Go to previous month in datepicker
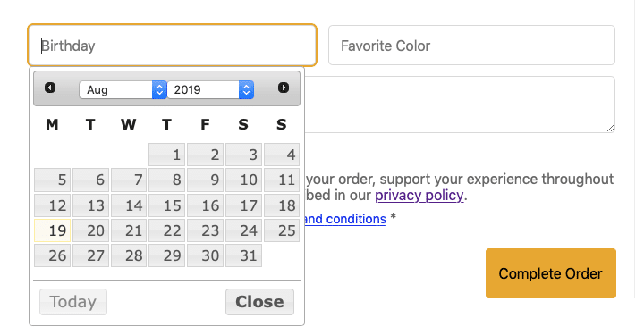This screenshot has width=644, height=335. tap(50, 88)
